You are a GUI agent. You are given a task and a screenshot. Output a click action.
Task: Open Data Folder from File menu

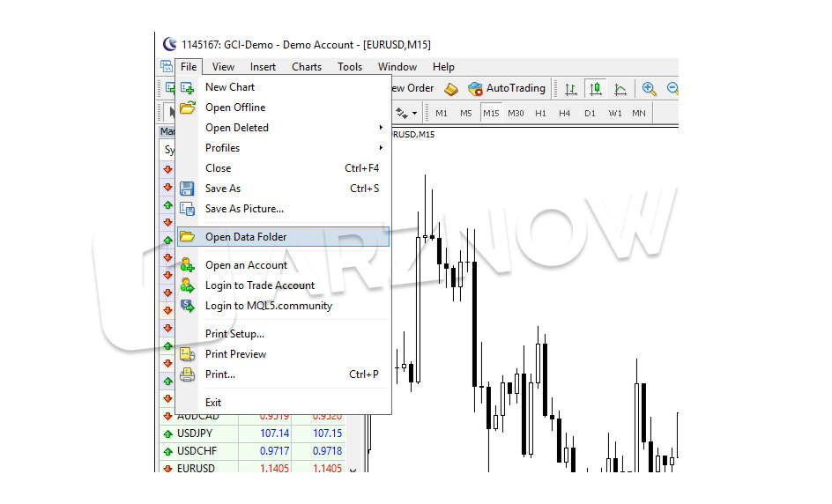coord(283,237)
